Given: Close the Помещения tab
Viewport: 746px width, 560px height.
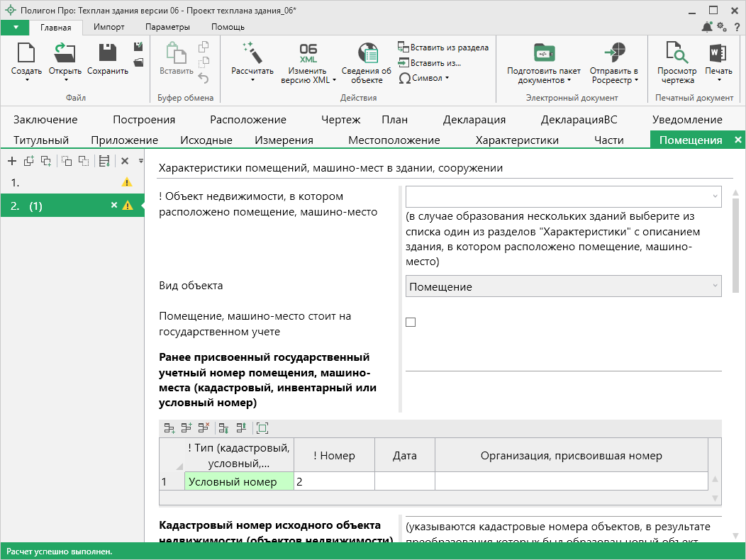Looking at the screenshot, I should click(x=737, y=140).
